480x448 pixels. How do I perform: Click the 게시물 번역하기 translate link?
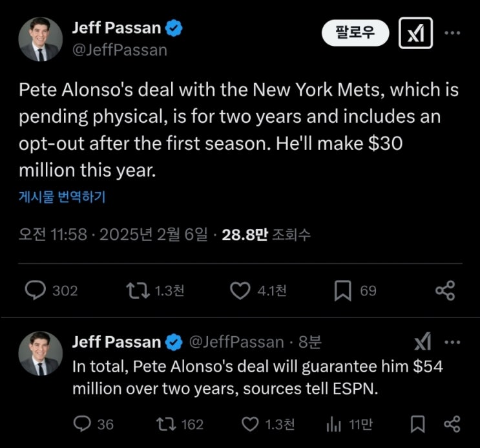click(x=62, y=197)
